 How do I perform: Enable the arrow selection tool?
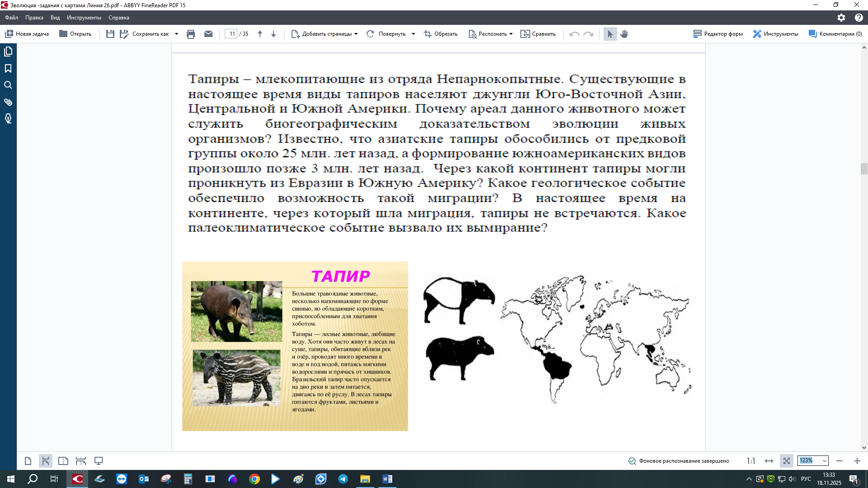click(610, 34)
